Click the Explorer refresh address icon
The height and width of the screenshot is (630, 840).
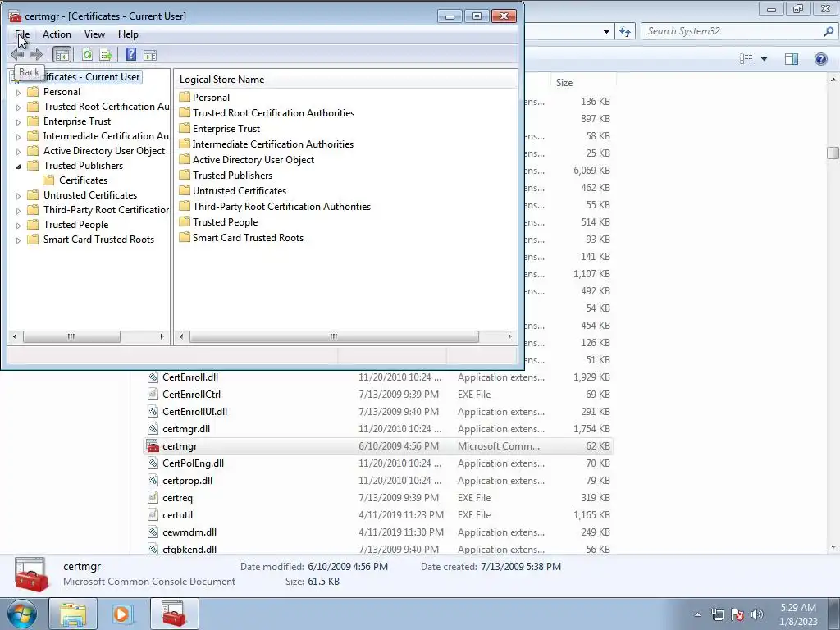(x=625, y=31)
